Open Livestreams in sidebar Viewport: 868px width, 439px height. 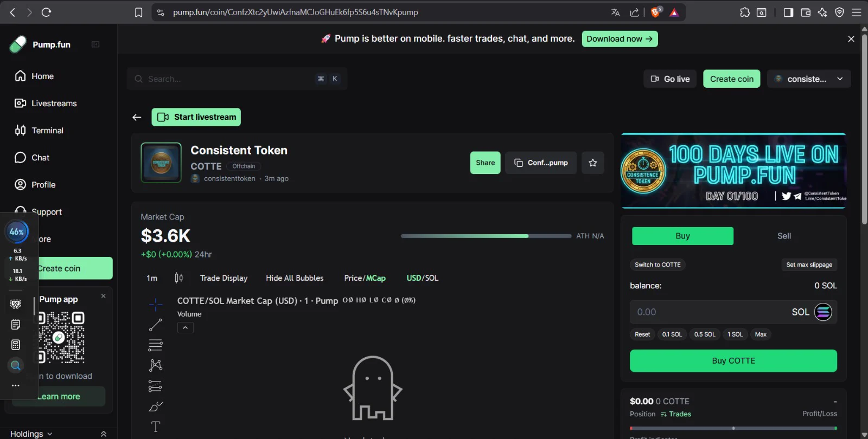coord(46,104)
